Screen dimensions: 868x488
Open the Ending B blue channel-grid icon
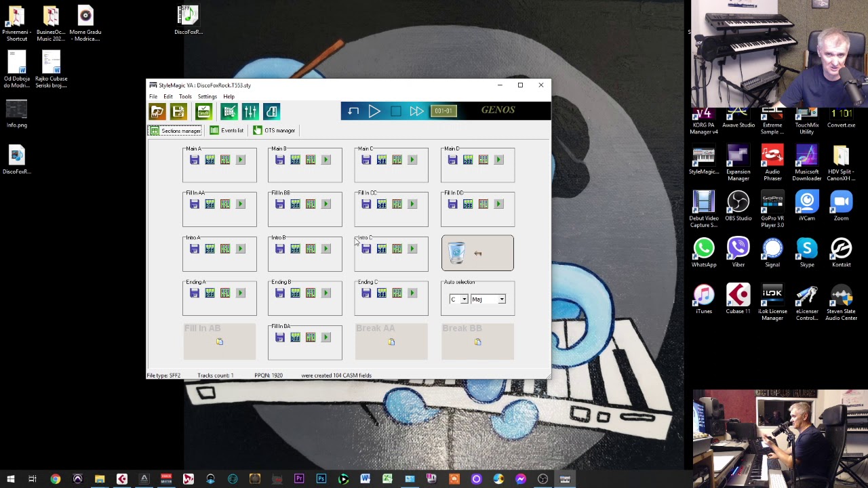point(295,293)
